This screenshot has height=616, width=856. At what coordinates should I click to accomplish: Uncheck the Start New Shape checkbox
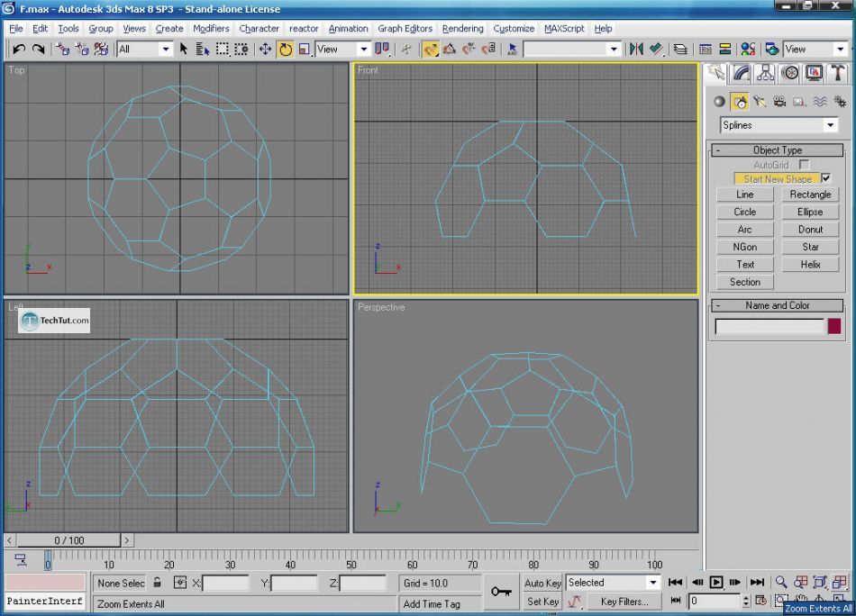click(x=826, y=178)
